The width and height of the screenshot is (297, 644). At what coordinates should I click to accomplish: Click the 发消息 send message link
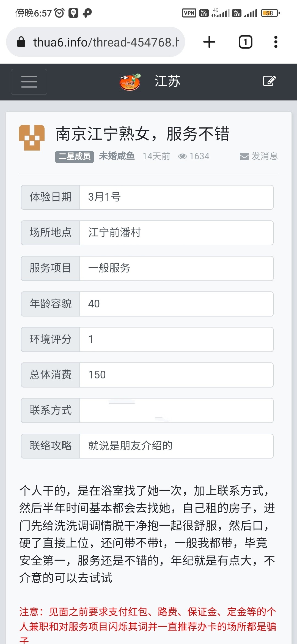(264, 156)
